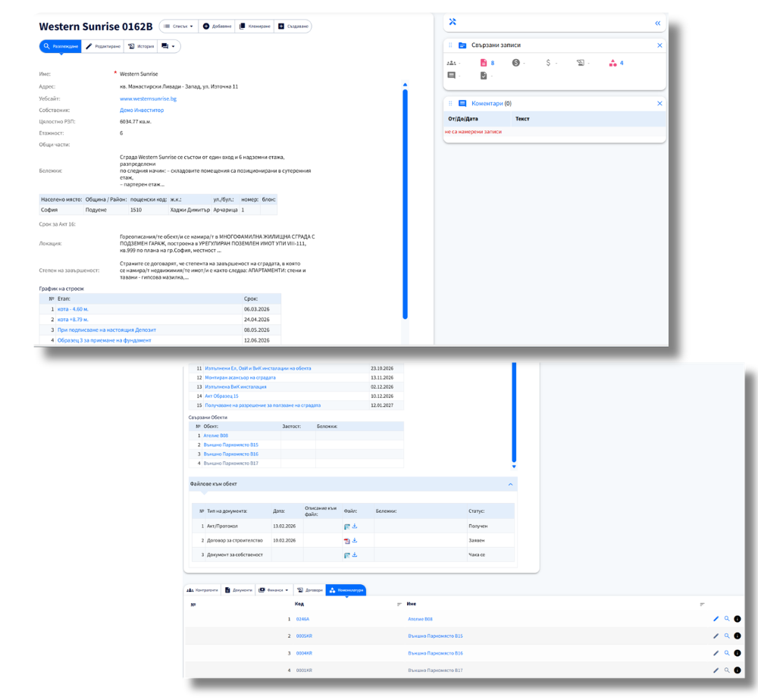The image size is (758, 700).
Task: Close the Свързани записи panel
Action: pyautogui.click(x=659, y=45)
